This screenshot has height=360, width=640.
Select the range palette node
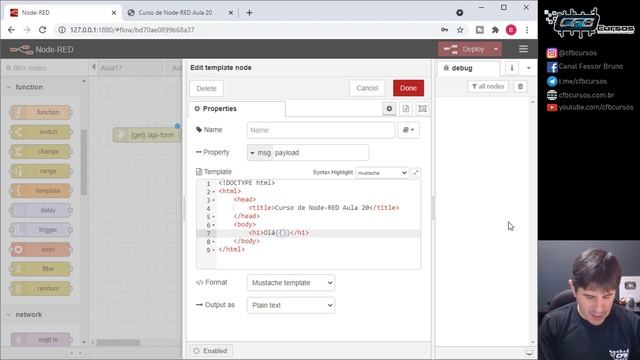41,171
